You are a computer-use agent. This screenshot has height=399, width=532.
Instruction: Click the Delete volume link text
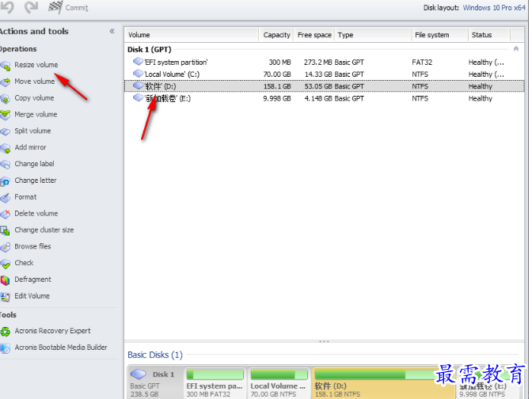click(36, 214)
